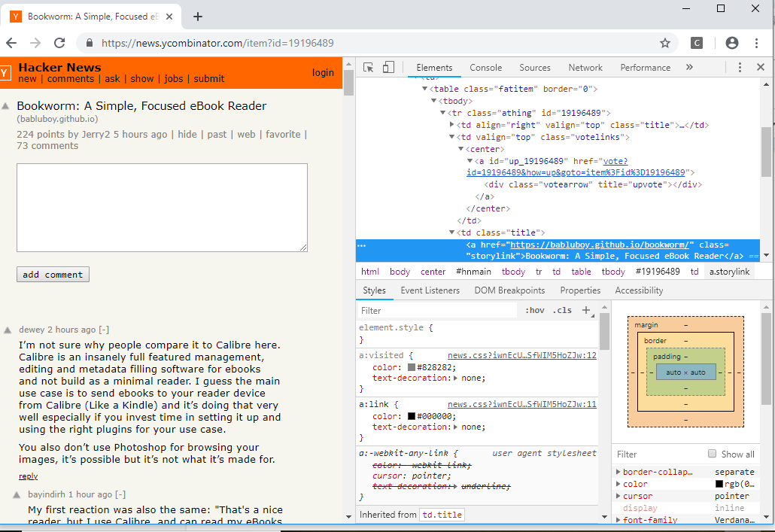This screenshot has height=532, width=775.
Task: Toggle the :hov element state panel
Action: coord(534,311)
